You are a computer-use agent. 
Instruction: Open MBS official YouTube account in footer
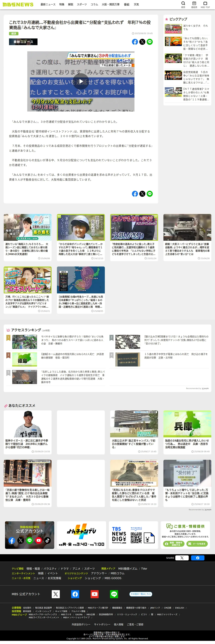point(95,594)
